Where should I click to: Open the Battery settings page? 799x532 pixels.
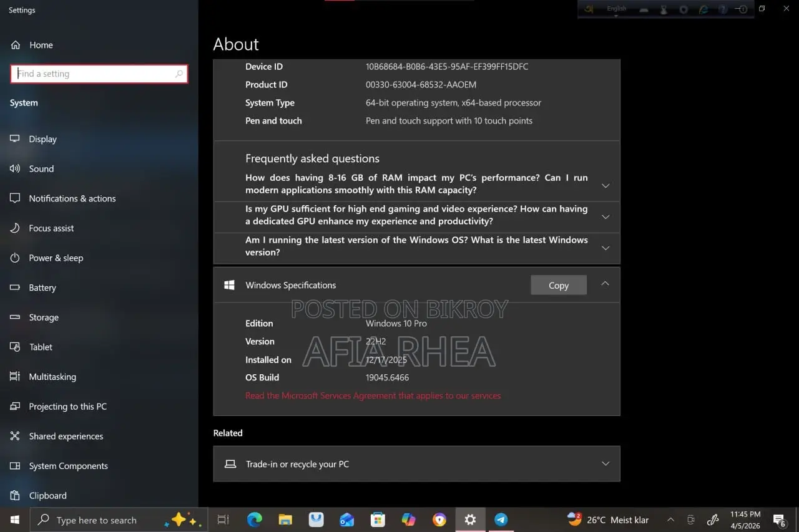tap(42, 288)
